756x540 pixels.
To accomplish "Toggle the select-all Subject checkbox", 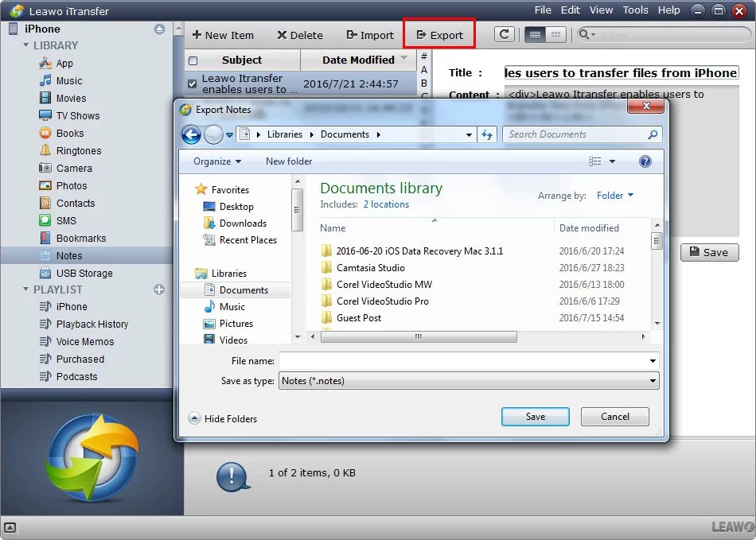I will point(193,60).
